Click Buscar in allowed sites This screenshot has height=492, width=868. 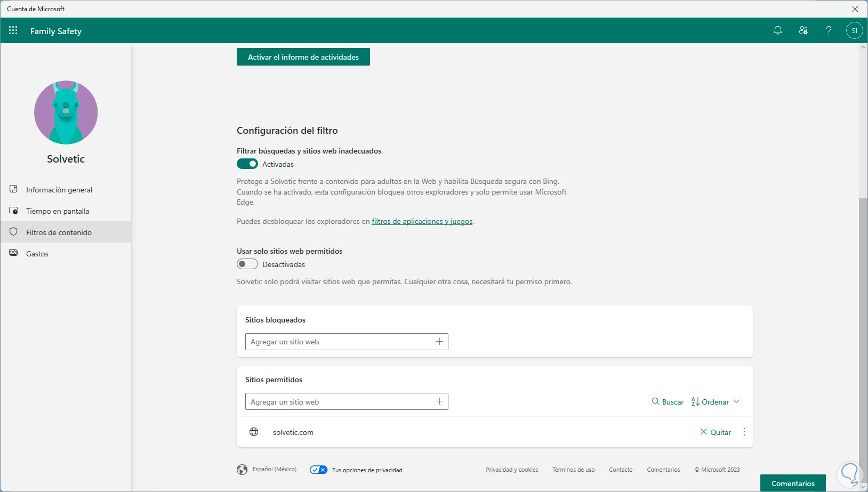(x=668, y=401)
